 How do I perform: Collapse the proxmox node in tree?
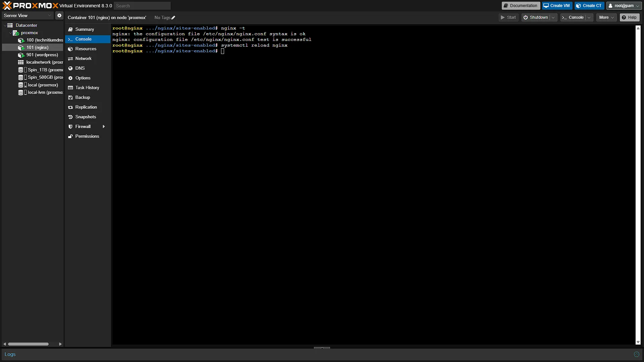(x=10, y=33)
